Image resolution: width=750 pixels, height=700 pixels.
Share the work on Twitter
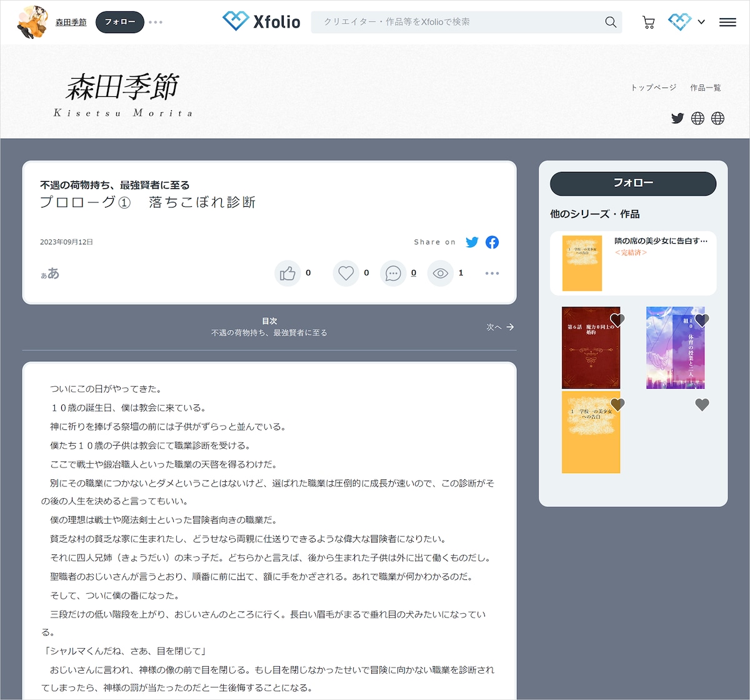(472, 242)
